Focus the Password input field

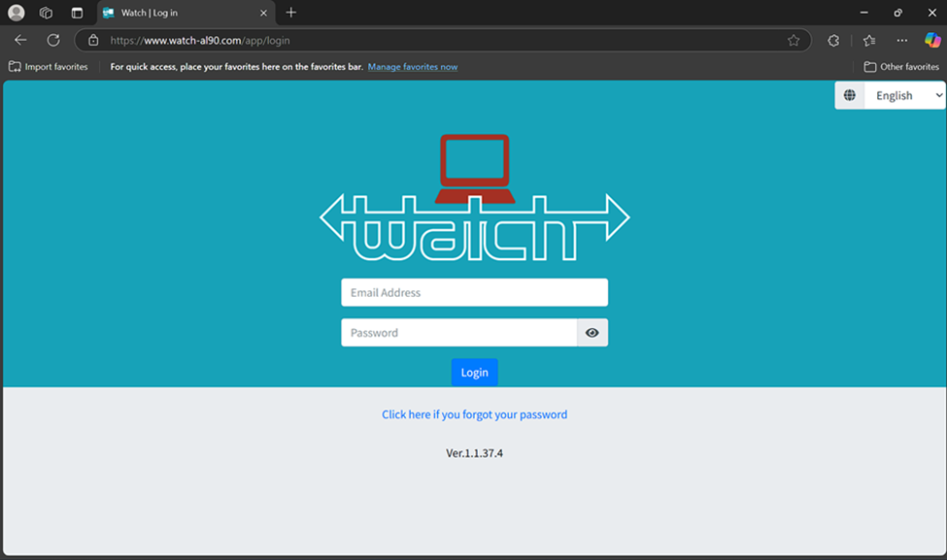pos(458,333)
